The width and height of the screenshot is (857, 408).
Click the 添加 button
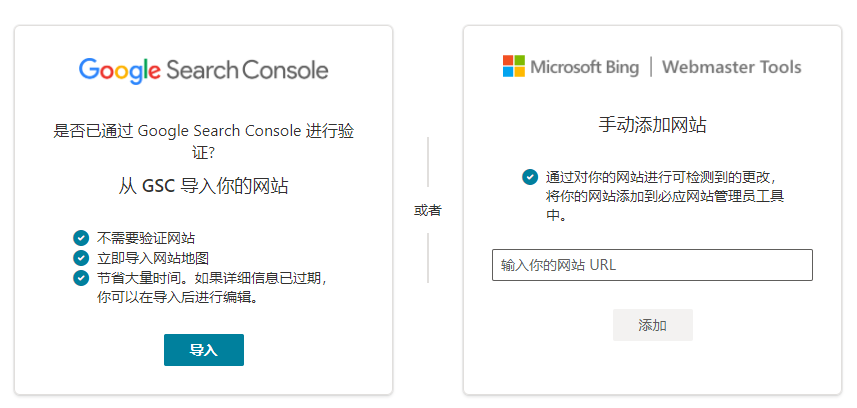(x=653, y=325)
